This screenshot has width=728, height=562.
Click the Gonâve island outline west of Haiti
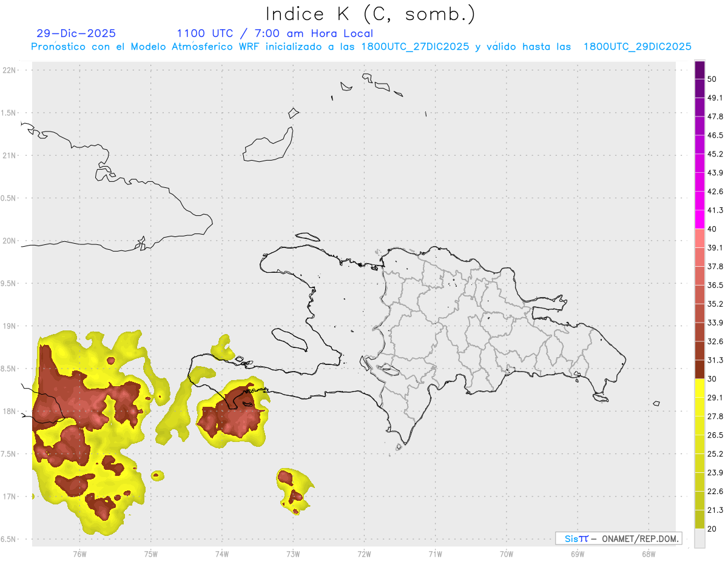coord(289,339)
